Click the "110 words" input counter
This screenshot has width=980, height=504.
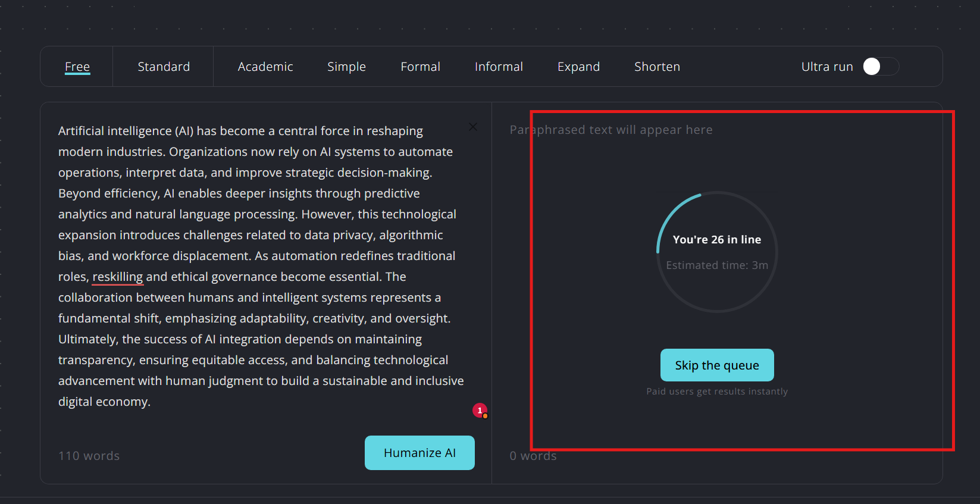pos(89,456)
